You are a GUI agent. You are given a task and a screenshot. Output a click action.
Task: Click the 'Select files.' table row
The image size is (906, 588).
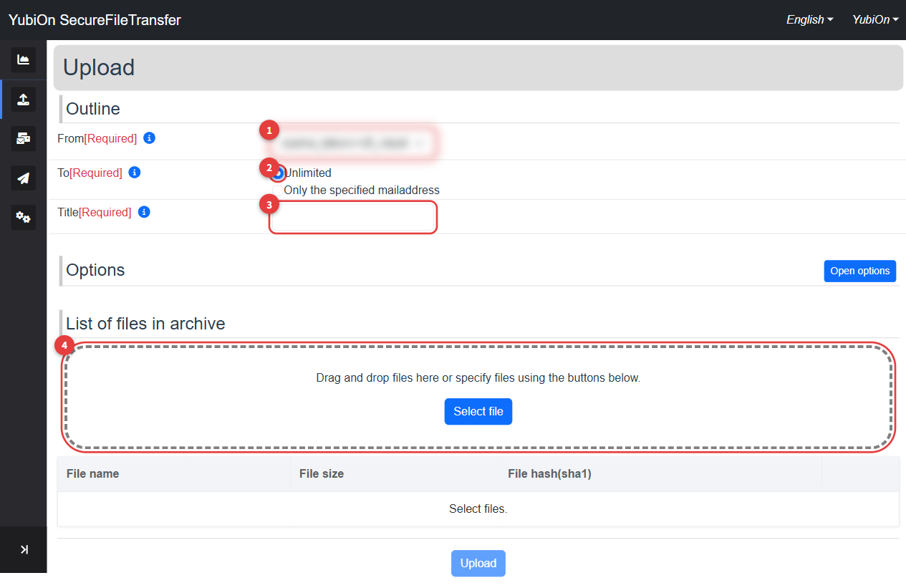[x=478, y=509]
